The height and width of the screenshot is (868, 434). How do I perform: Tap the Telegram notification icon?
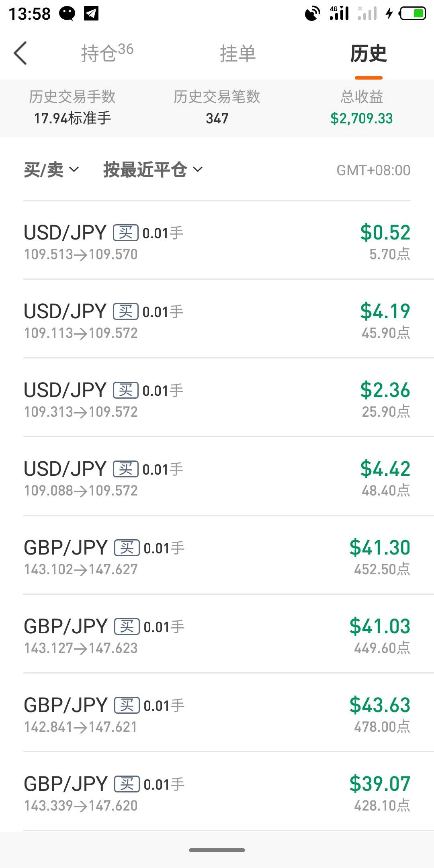91,14
